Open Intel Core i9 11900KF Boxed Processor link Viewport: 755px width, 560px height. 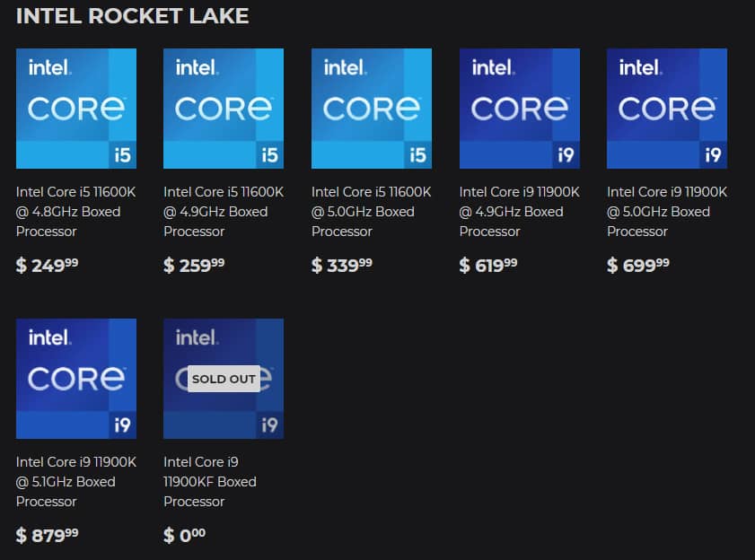(x=210, y=482)
